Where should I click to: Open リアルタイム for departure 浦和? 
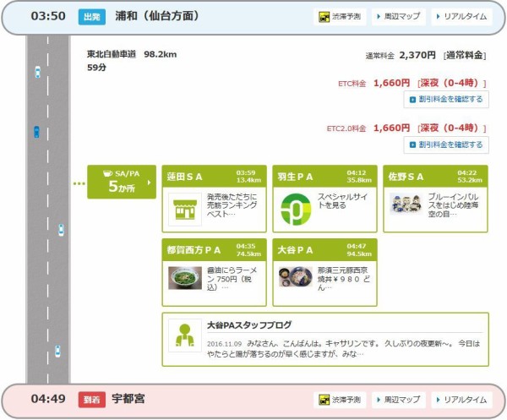pyautogui.click(x=461, y=17)
